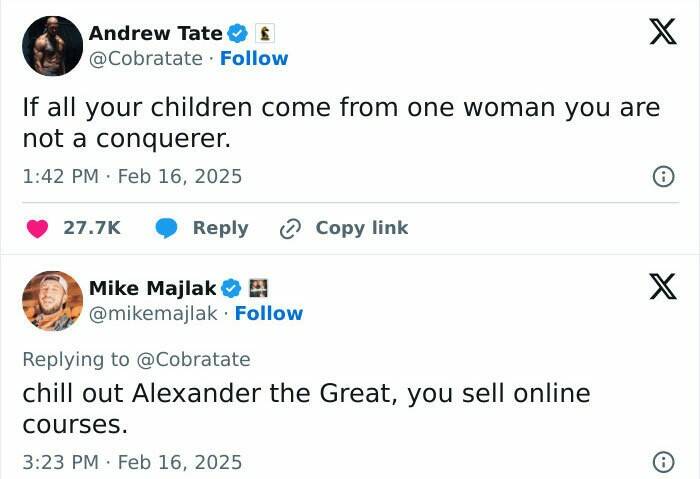Viewport: 700px width, 479px height.
Task: Click the affiliate badge next to Andrew Tate's checkmark
Action: [266, 34]
